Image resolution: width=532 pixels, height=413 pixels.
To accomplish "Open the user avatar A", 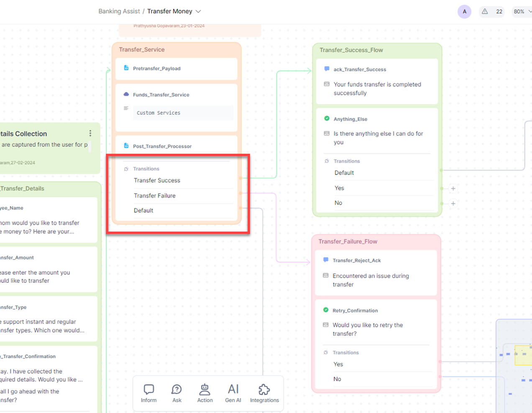I will coord(464,12).
